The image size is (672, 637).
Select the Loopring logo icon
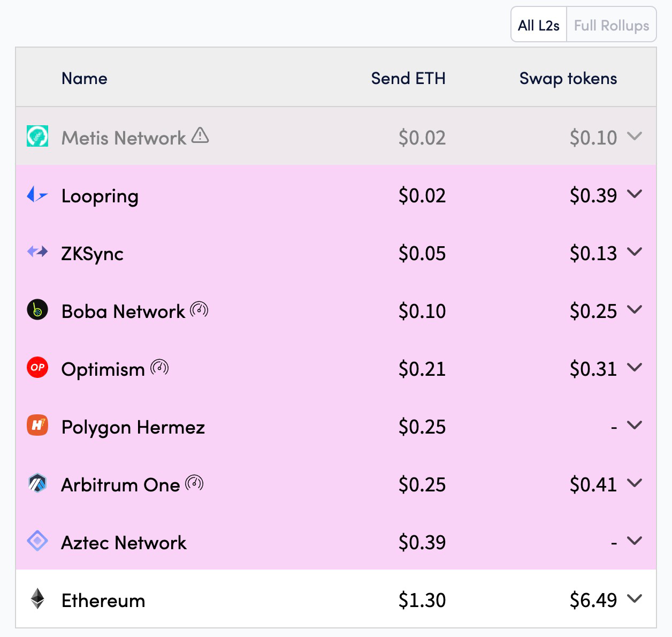tap(37, 195)
